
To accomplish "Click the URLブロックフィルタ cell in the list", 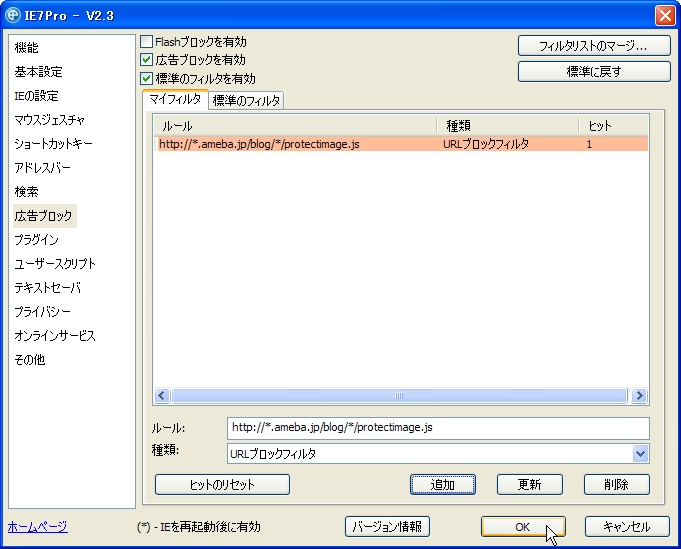I will [486, 144].
